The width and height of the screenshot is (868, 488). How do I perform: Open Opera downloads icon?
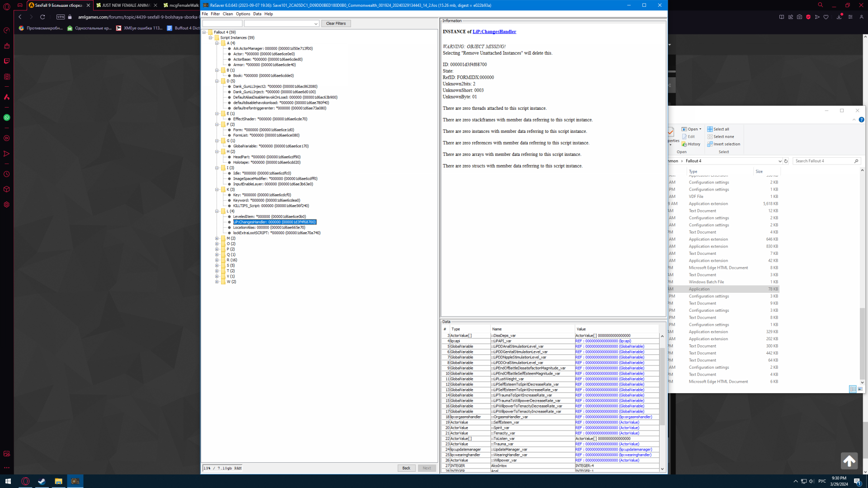pos(839,17)
